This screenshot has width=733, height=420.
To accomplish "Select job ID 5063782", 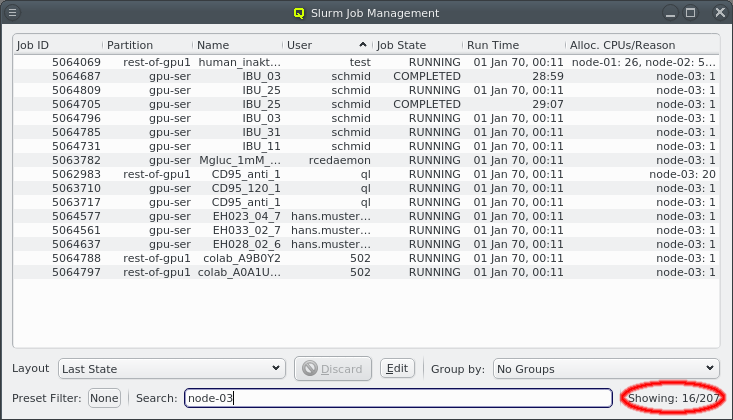I will [x=76, y=160].
